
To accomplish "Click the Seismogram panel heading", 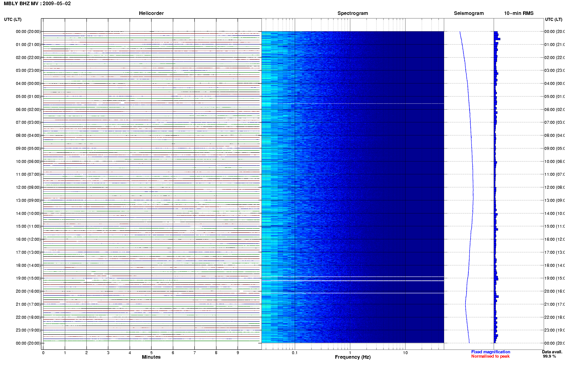I will [x=469, y=13].
